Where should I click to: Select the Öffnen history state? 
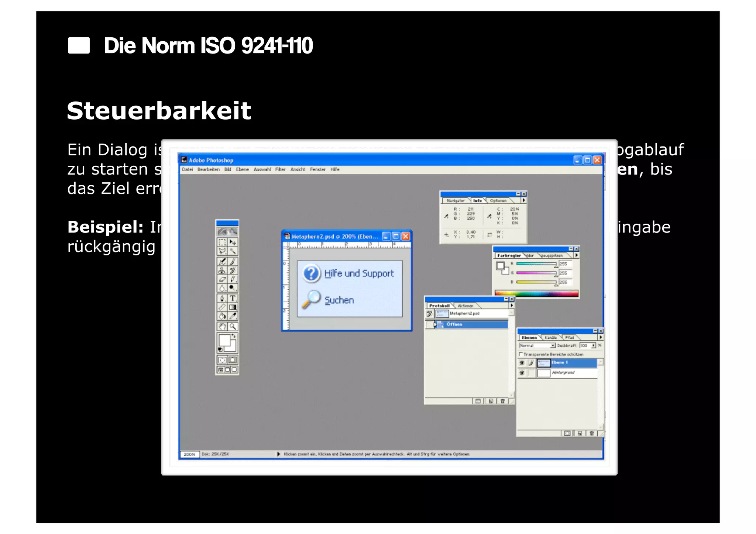pos(471,324)
